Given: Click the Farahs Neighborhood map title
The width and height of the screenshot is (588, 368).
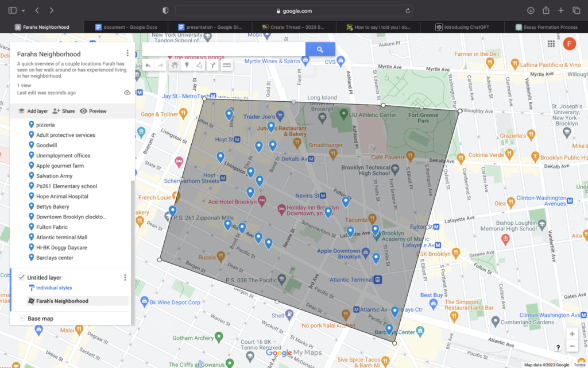Looking at the screenshot, I should click(x=49, y=54).
